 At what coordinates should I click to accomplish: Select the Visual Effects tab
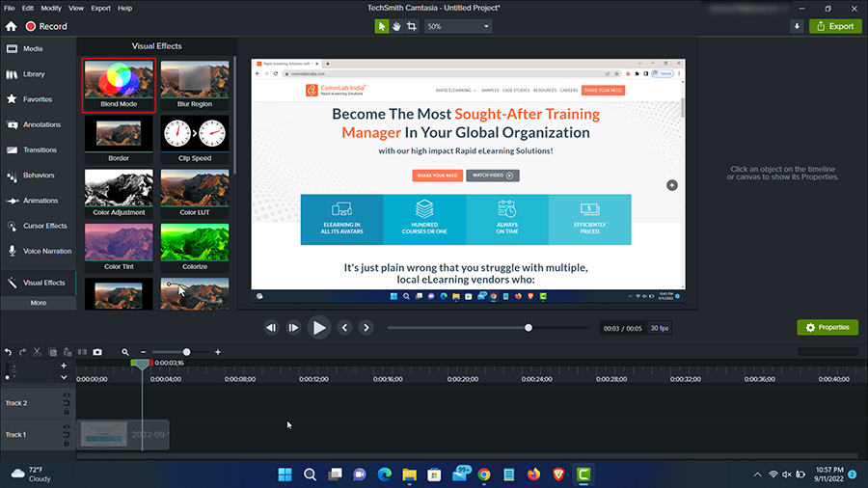39,283
